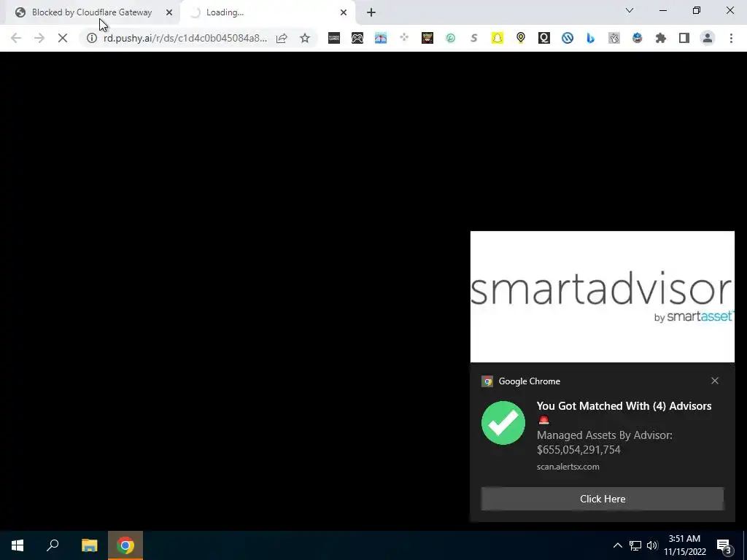This screenshot has width=747, height=560.
Task: Toggle the Chrome side panel
Action: pyautogui.click(x=684, y=38)
